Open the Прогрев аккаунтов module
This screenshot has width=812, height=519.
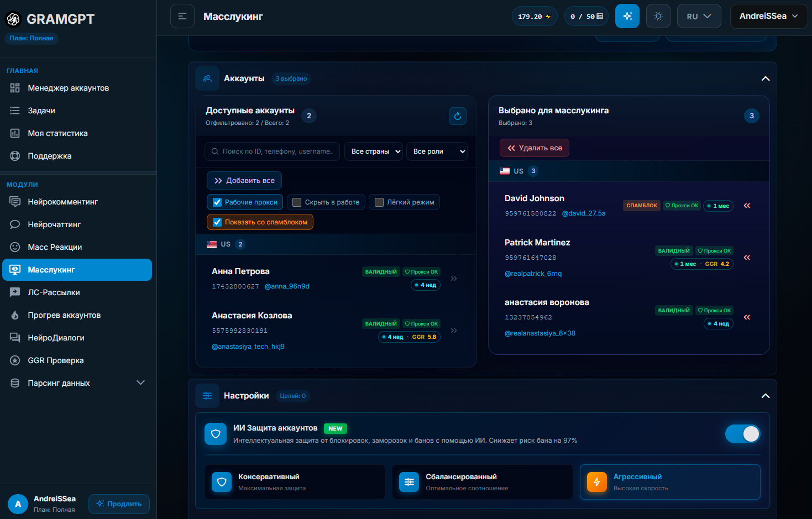[x=77, y=315]
